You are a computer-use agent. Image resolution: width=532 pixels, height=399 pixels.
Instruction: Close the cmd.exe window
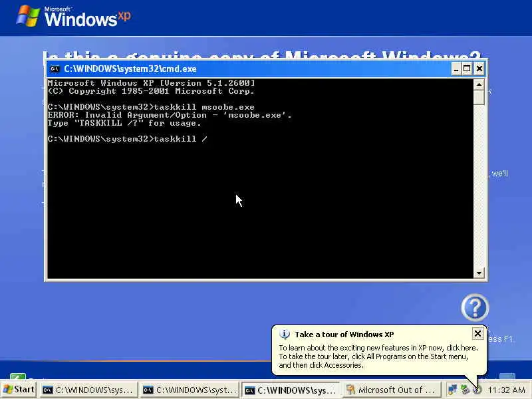(479, 69)
